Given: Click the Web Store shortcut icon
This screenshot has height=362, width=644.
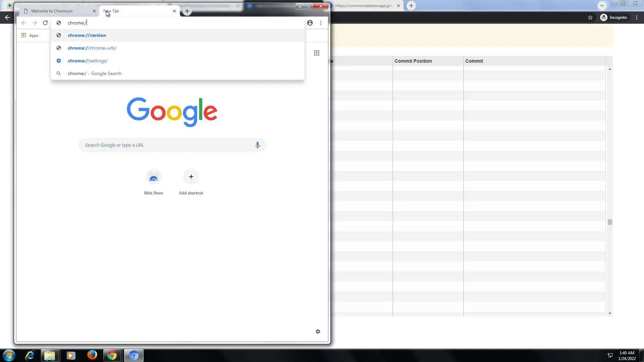Looking at the screenshot, I should 153,177.
